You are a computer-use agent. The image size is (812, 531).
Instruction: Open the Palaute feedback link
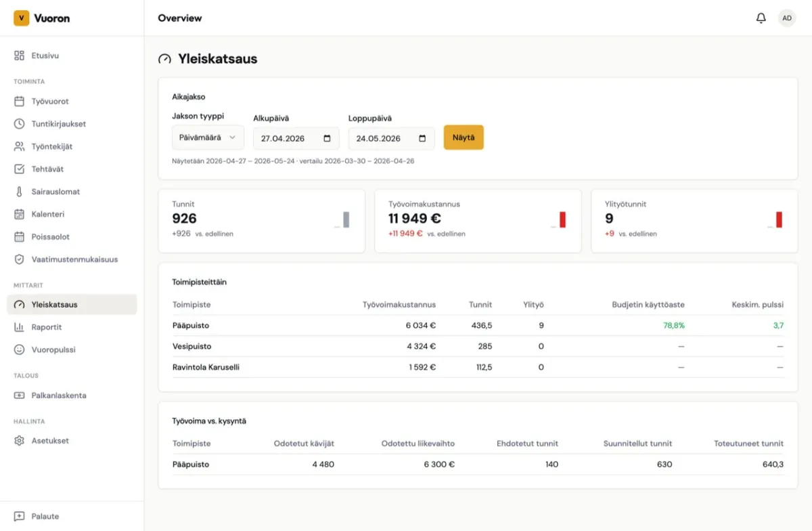[x=72, y=516]
